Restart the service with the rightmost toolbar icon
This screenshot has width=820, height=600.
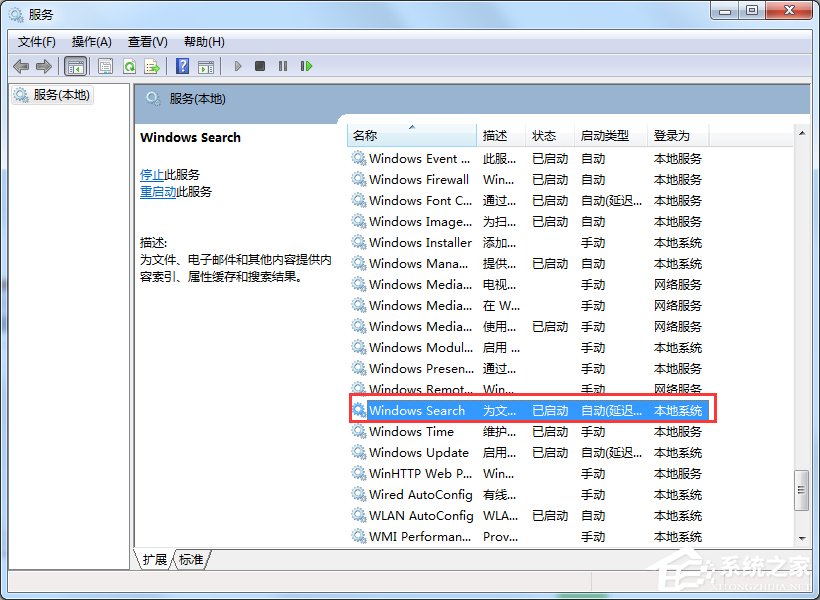[x=306, y=66]
